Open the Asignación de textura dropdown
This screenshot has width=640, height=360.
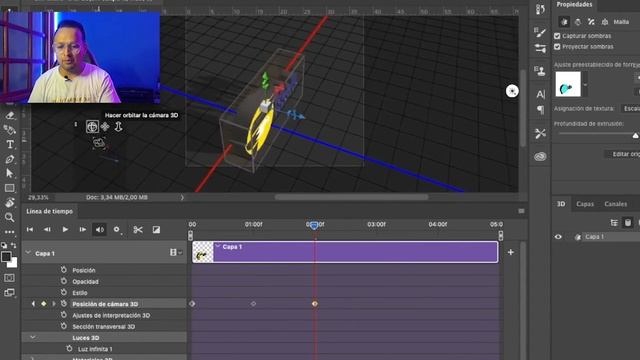630,109
